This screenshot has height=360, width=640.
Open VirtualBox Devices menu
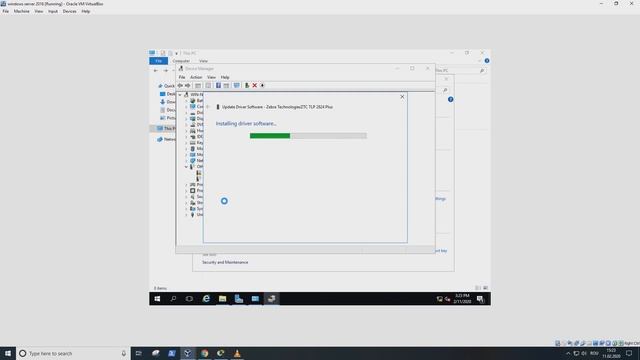pos(69,11)
